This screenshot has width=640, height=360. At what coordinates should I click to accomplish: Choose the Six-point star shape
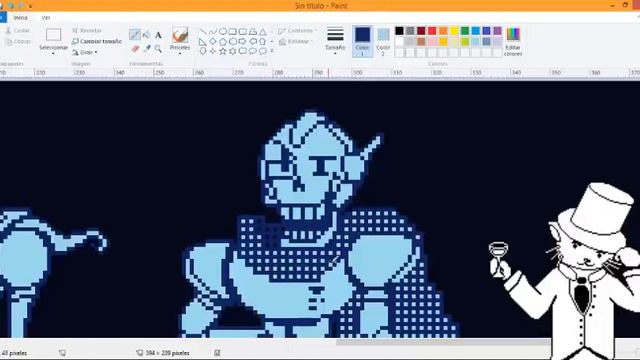(x=233, y=51)
